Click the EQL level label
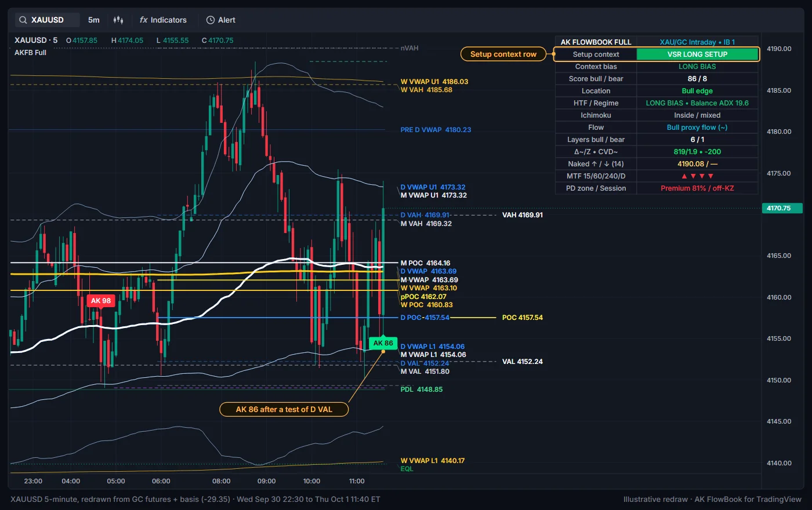812x510 pixels. [407, 469]
